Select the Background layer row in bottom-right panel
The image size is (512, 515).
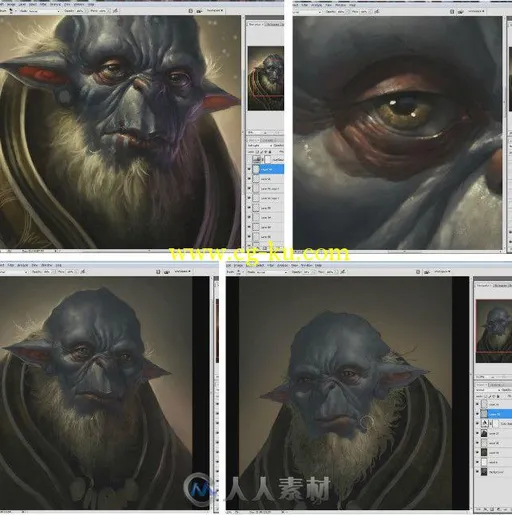pos(493,471)
